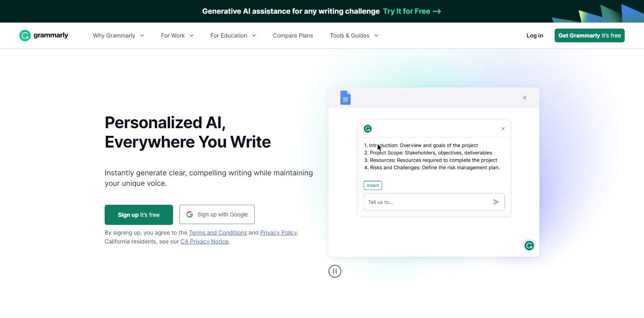
Task: Open the For Work menu
Action: 177,35
